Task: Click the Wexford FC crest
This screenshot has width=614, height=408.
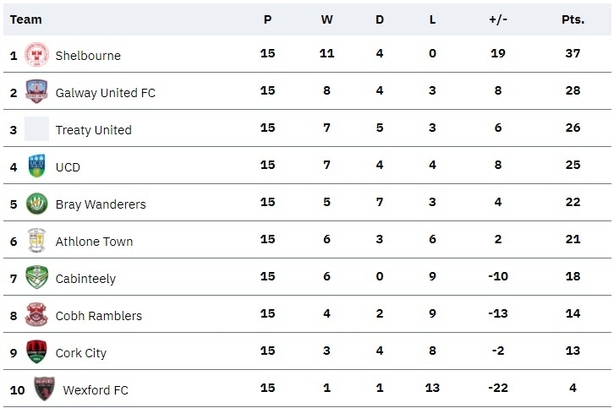Action: (44, 389)
